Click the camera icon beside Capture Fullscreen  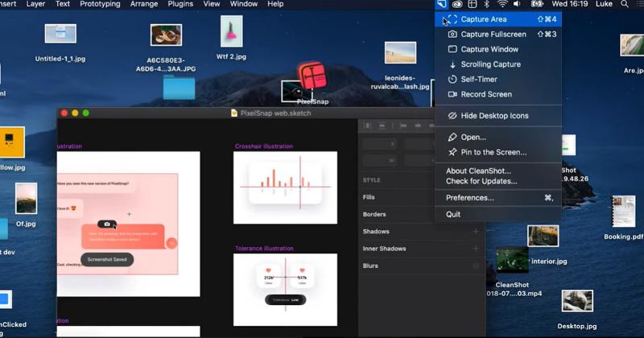click(x=452, y=34)
